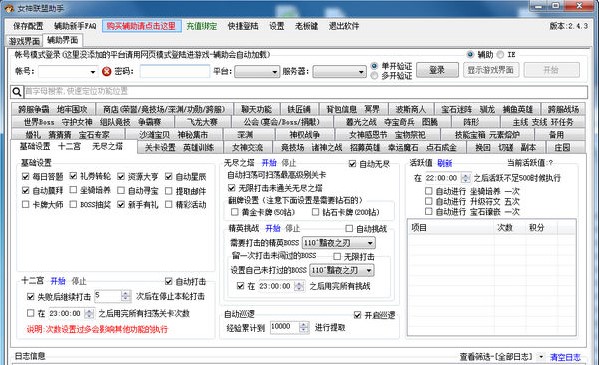
Task: Click the 刷新 link next to 活跃值
Action: click(x=444, y=163)
